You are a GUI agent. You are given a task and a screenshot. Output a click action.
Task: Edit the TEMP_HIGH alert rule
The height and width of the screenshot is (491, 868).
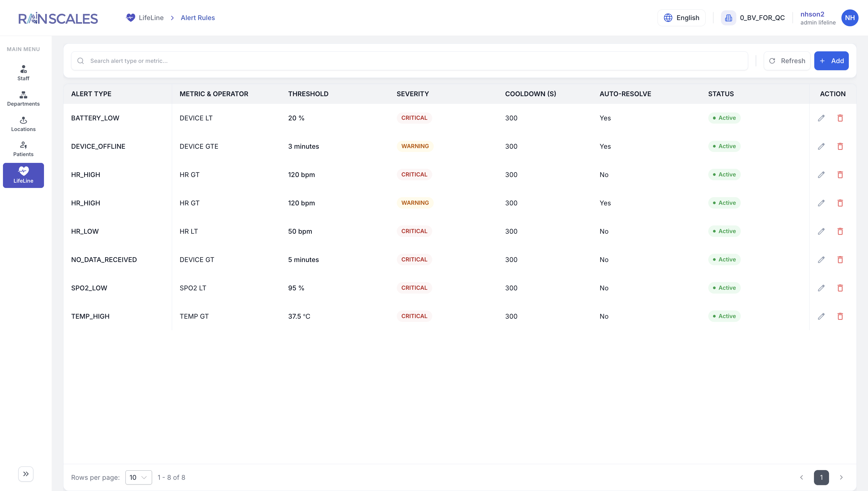821,316
